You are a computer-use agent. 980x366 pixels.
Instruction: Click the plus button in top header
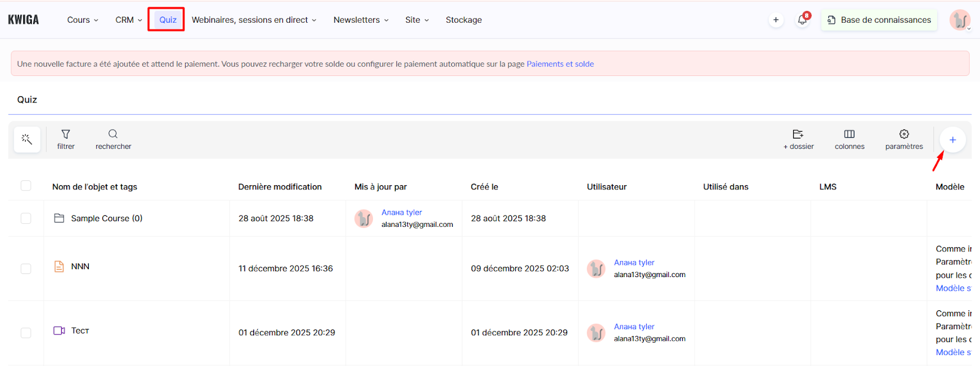(x=775, y=20)
